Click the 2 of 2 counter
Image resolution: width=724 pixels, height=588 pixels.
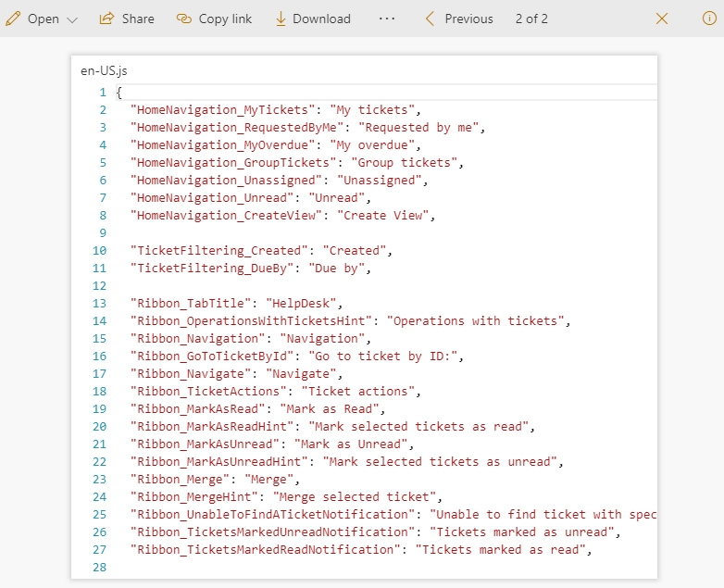tap(531, 19)
